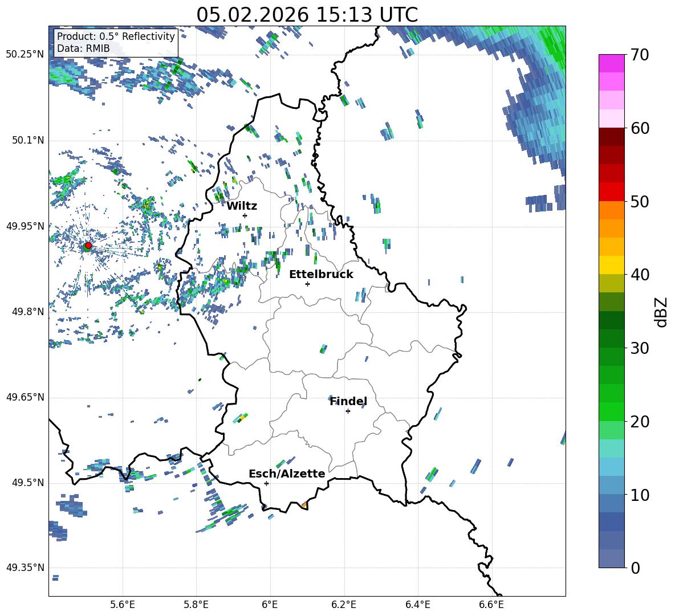The height and width of the screenshot is (616, 675).
Task: Click the Product: 0.5° Reflectivity text
Action: tap(116, 36)
